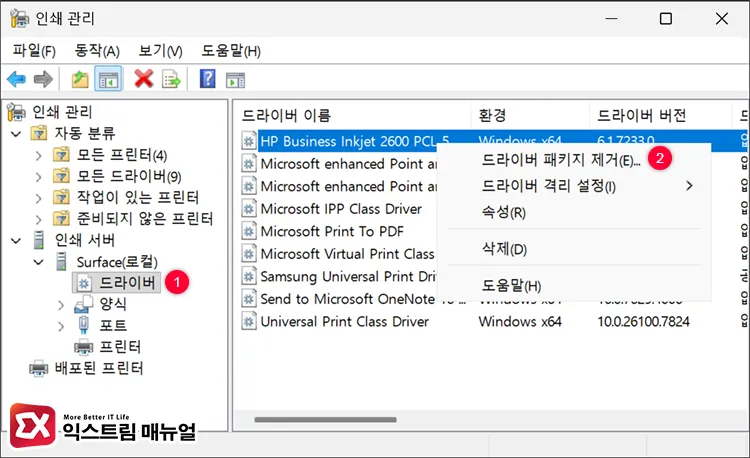Expand the 양식 tree node
Screen dimensions: 750x458
coord(61,305)
